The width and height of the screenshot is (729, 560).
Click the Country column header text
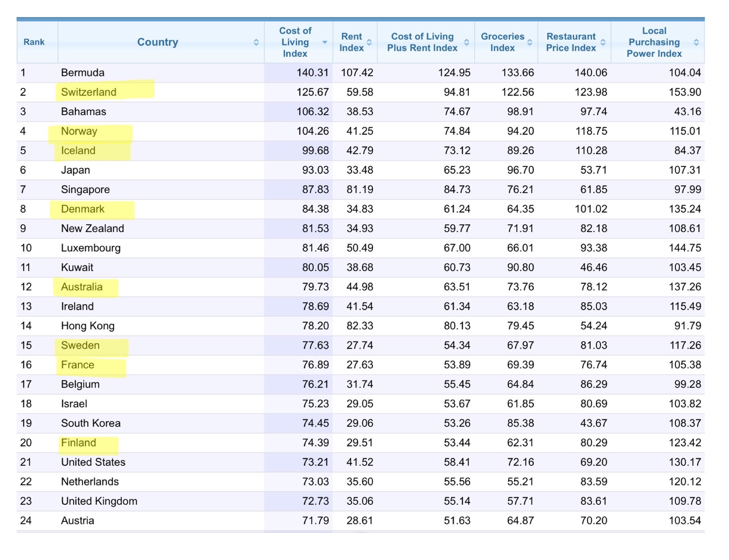158,42
